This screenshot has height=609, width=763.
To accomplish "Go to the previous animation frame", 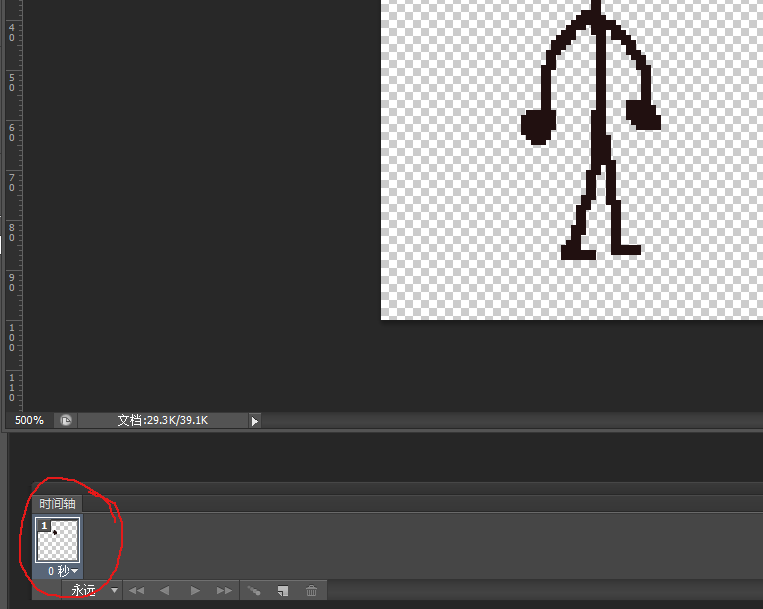I will pos(164,591).
